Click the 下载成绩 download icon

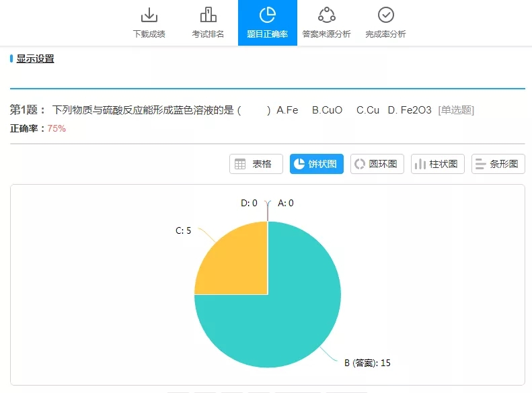tap(149, 15)
